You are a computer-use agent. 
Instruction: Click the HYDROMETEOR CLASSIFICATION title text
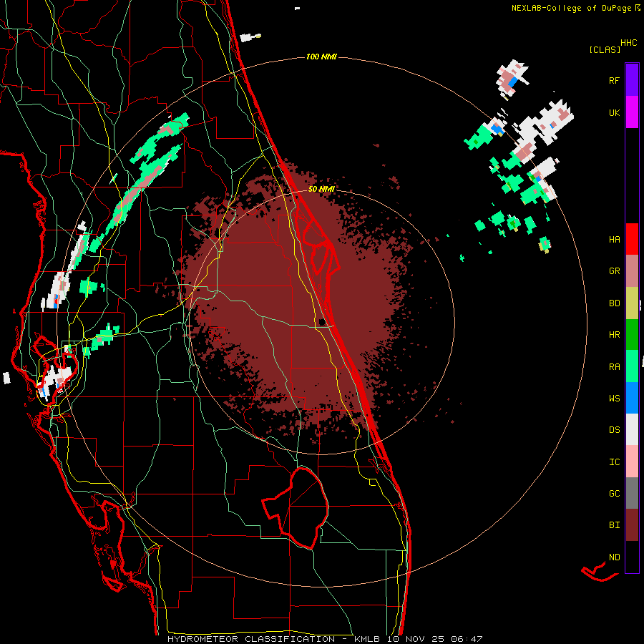click(x=251, y=639)
